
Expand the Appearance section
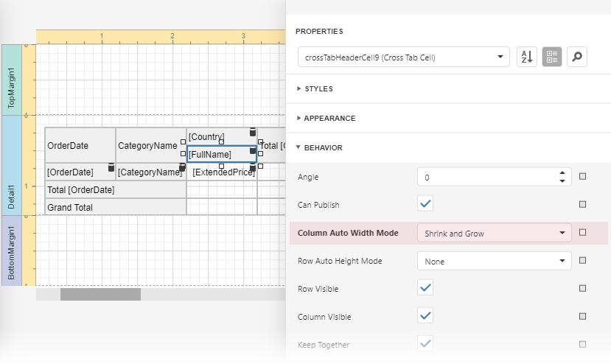pyautogui.click(x=329, y=118)
